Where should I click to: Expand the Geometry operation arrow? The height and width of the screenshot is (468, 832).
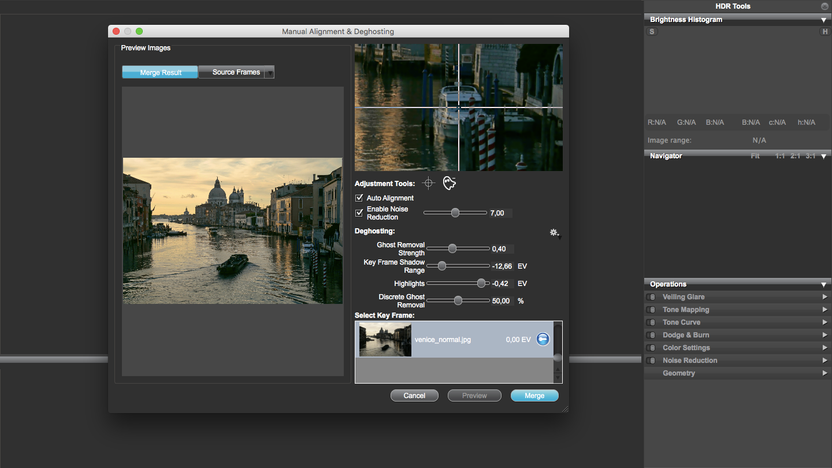[825, 374]
